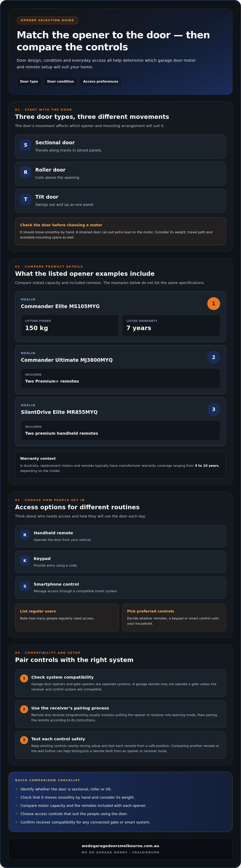Click the S icon beside Sectional door
This screenshot has height=868, width=241.
[26, 145]
